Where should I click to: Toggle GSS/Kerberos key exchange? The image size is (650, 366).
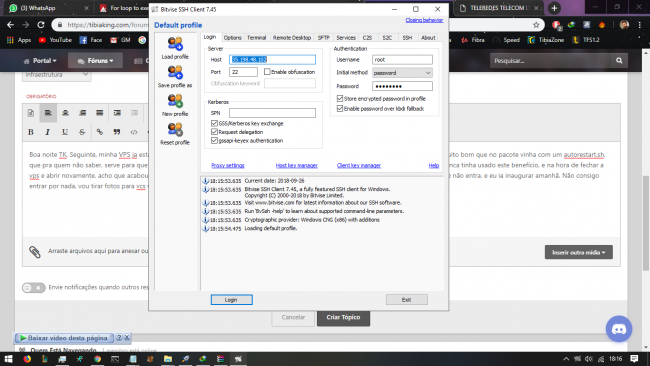(214, 123)
